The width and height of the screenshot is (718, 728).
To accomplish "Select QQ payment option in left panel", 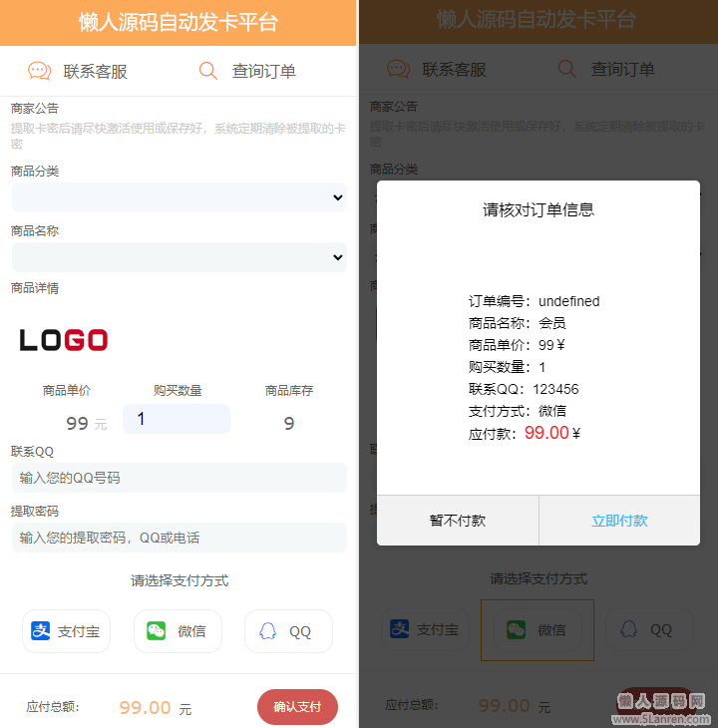I will point(288,631).
